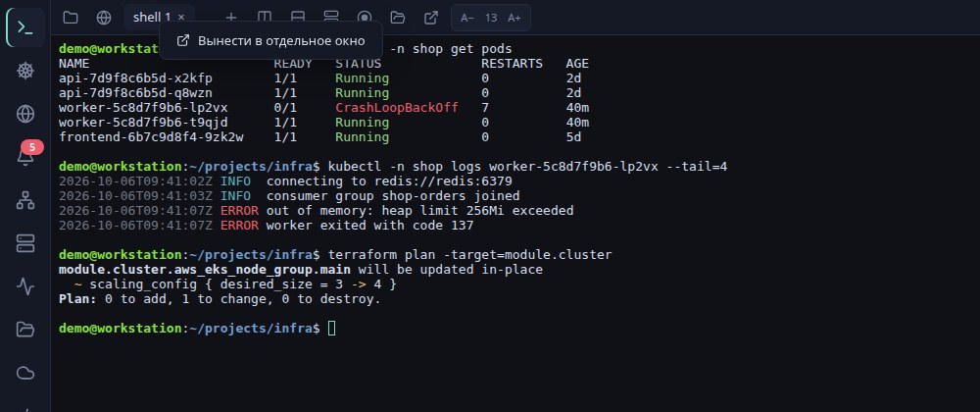This screenshot has height=412, width=980.
Task: Click the AGE column header
Action: (x=577, y=64)
